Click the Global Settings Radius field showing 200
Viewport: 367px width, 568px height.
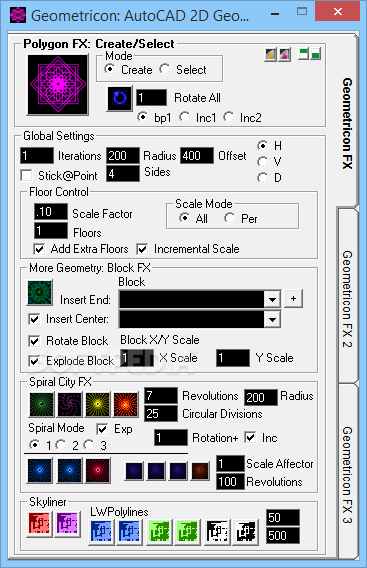point(123,156)
